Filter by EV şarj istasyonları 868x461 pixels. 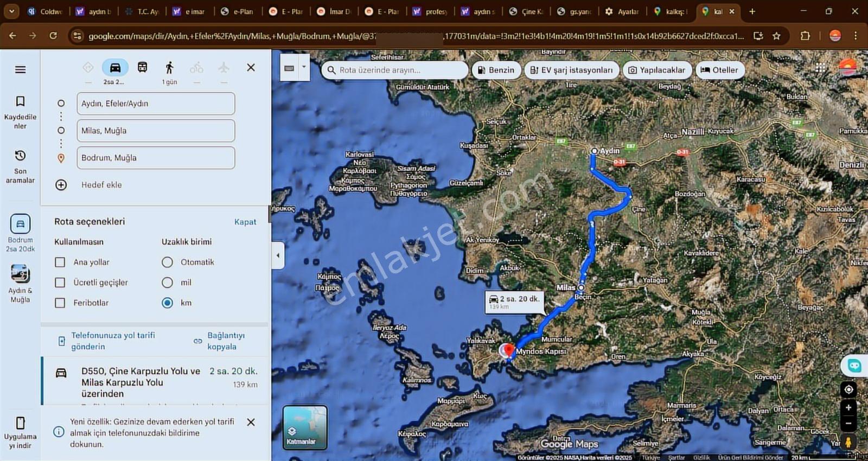point(571,70)
